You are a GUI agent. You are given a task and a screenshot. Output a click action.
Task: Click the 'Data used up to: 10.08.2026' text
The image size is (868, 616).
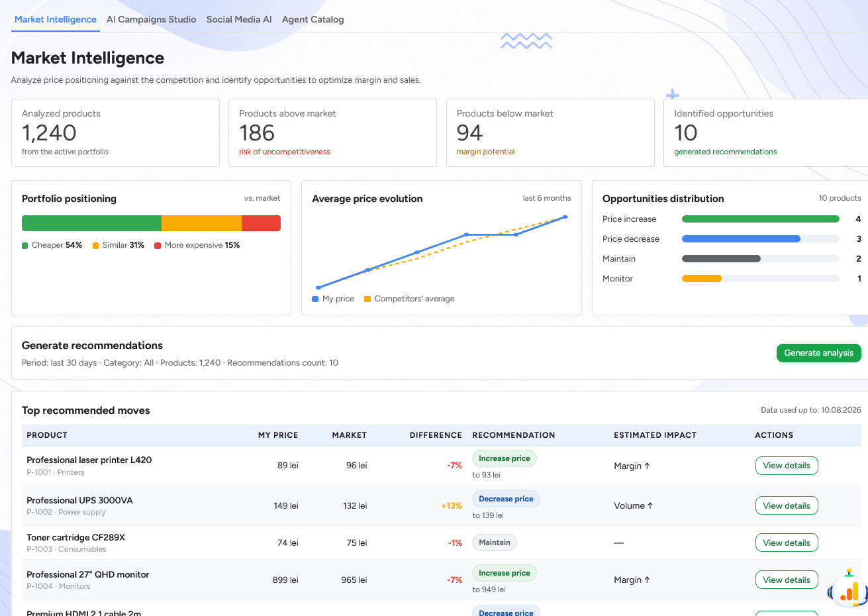[x=811, y=410]
